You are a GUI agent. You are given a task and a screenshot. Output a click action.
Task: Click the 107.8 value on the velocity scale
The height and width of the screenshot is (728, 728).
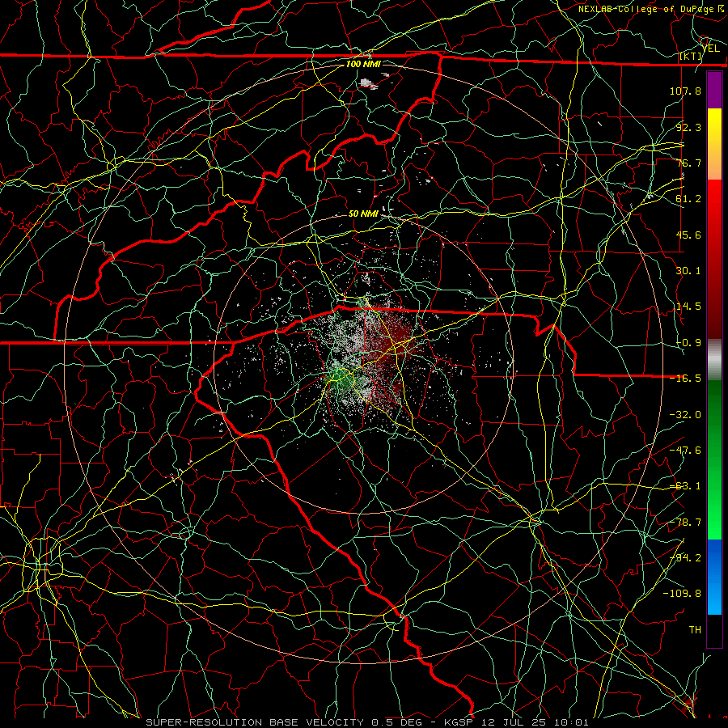(685, 91)
